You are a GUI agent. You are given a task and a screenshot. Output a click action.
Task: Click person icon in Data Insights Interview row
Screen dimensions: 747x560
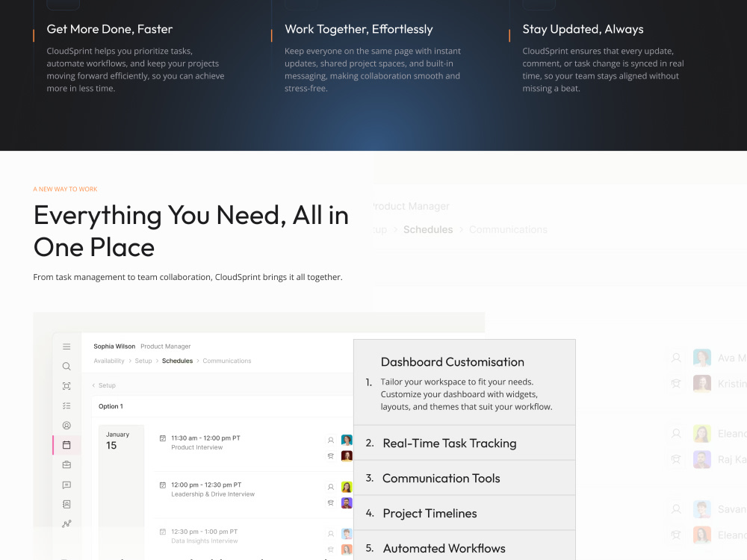[331, 534]
